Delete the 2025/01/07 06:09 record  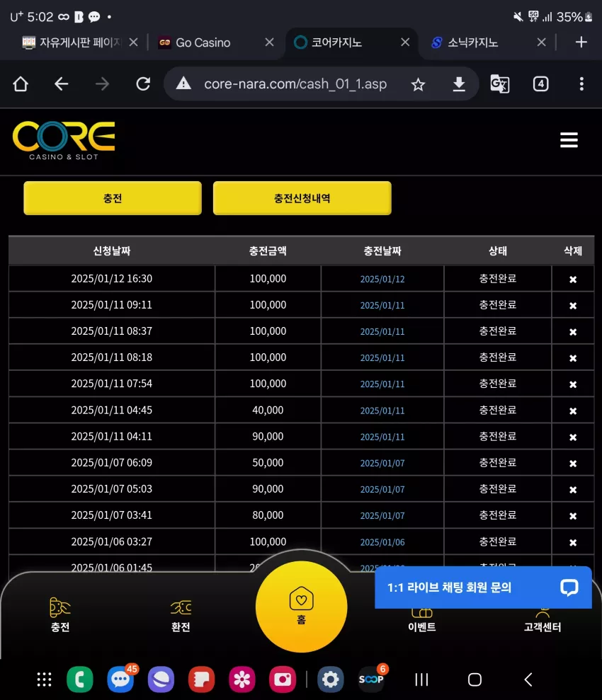(573, 464)
